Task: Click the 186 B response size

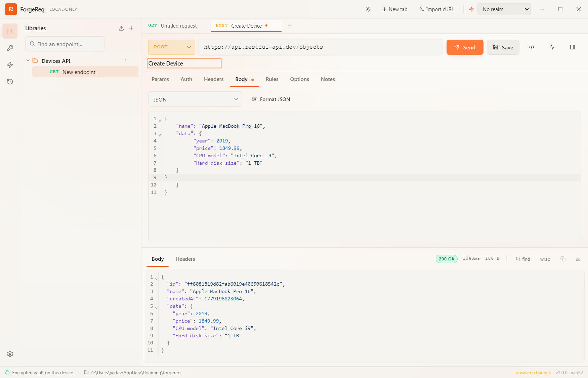Action: [x=492, y=258]
